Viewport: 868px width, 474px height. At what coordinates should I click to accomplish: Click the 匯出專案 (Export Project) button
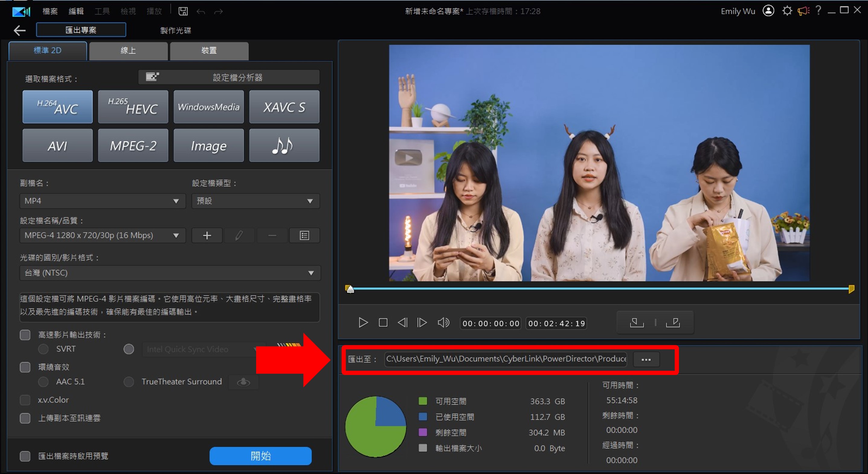(81, 30)
